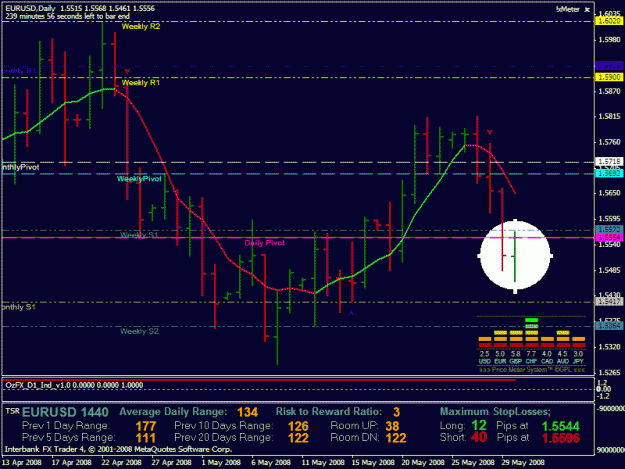Click the xMeter label
The image size is (625, 469).
(568, 9)
